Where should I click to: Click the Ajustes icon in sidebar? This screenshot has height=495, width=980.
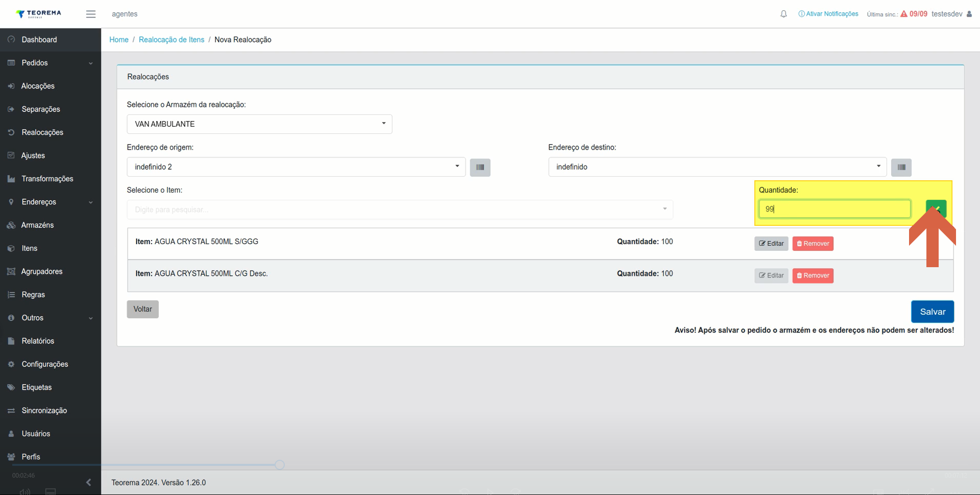coord(11,155)
